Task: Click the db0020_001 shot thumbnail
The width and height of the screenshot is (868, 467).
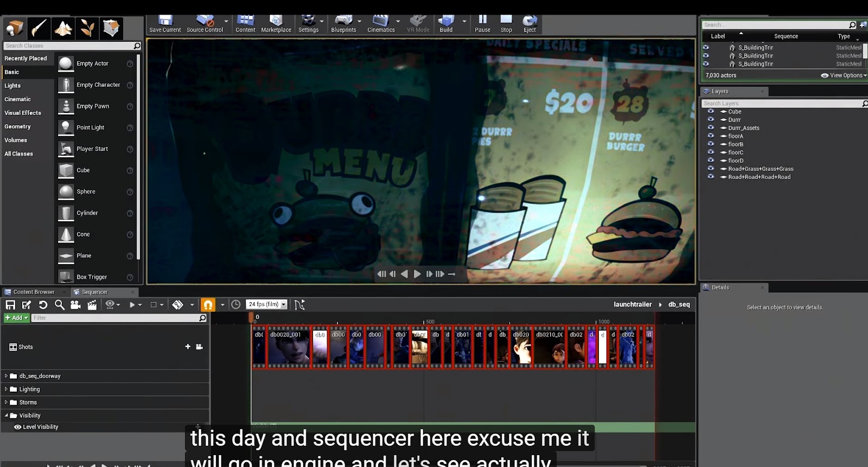Action: pyautogui.click(x=289, y=347)
